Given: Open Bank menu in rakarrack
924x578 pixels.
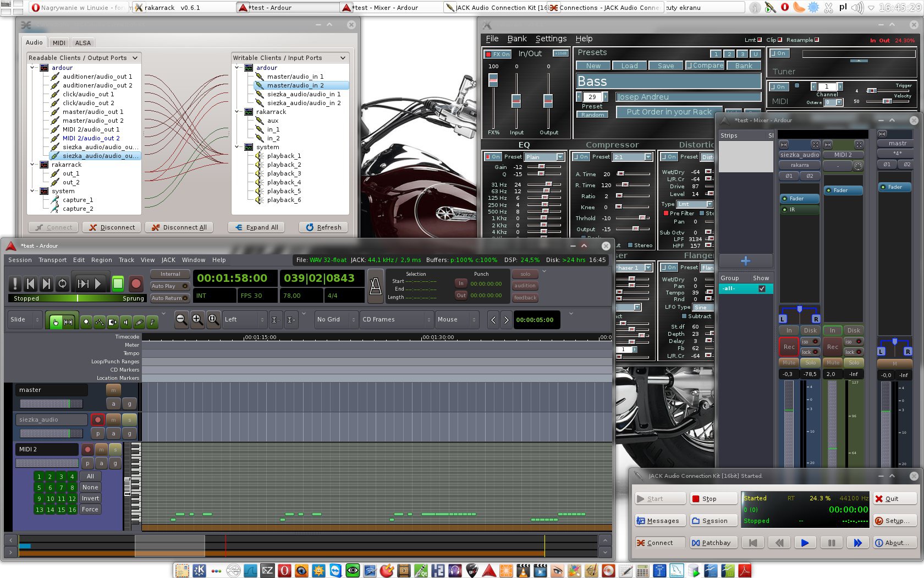Looking at the screenshot, I should pyautogui.click(x=517, y=39).
